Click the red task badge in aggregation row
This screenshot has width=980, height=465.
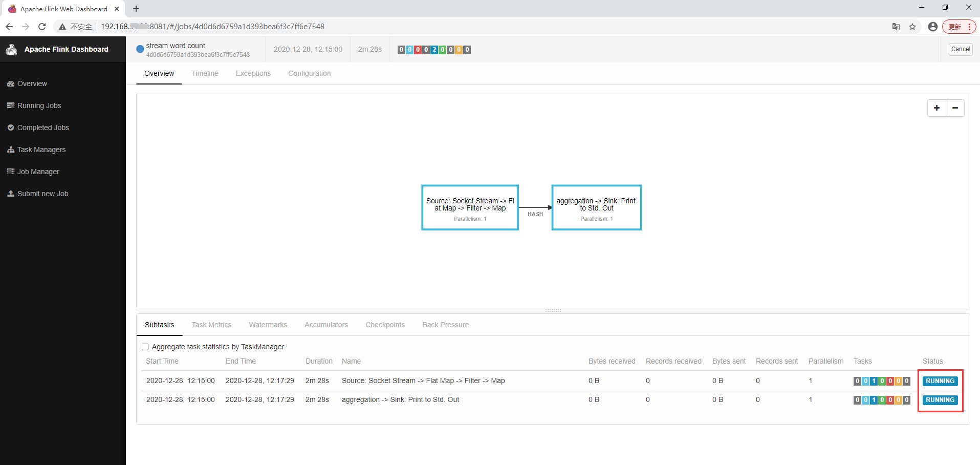pos(890,400)
